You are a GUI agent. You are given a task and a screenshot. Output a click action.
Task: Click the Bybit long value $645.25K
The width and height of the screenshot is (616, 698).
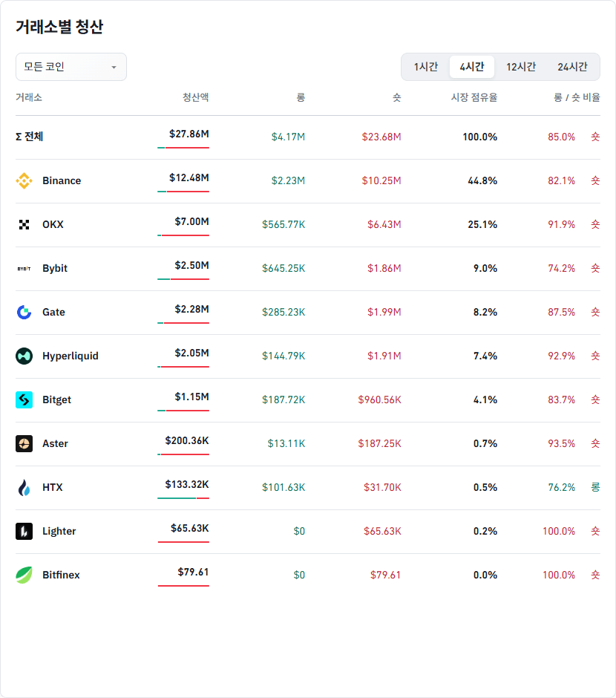(284, 268)
